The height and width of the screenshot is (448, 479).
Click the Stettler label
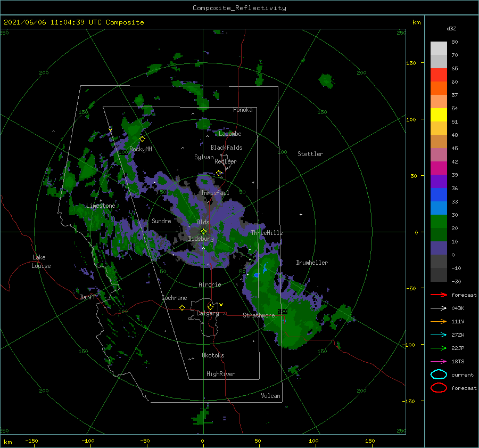[x=310, y=154]
